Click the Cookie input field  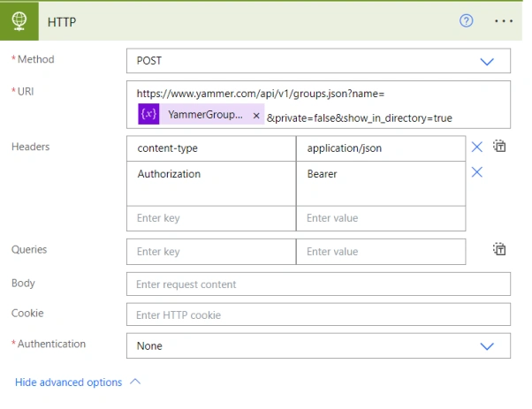click(318, 314)
